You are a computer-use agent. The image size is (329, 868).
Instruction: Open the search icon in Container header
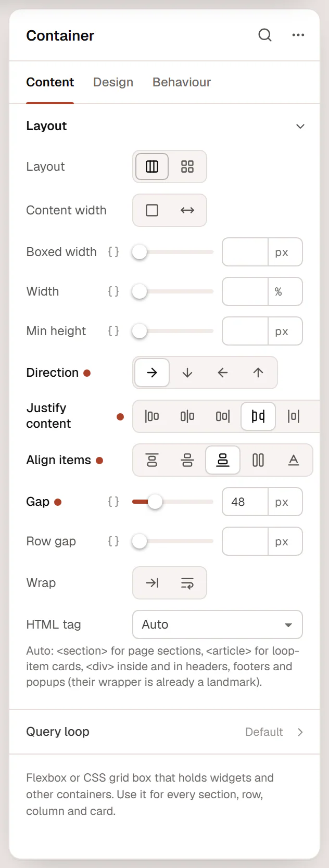pyautogui.click(x=265, y=35)
